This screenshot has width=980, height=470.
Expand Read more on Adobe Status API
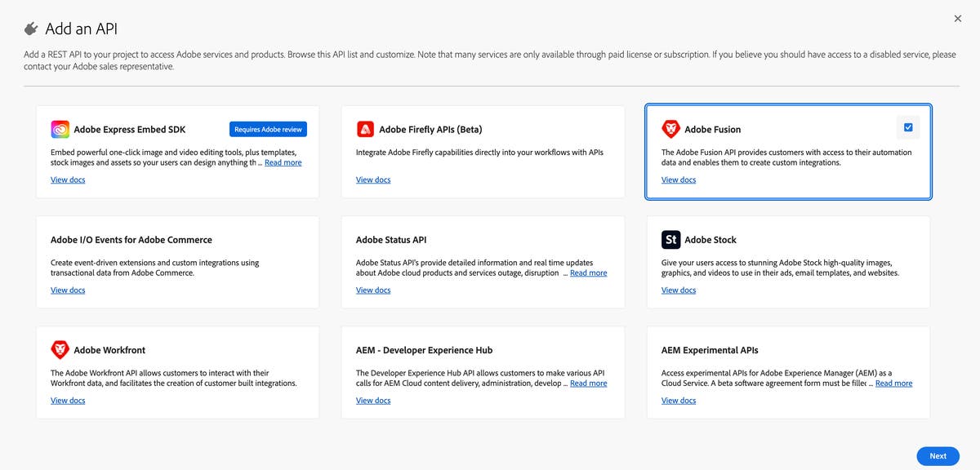pos(588,273)
